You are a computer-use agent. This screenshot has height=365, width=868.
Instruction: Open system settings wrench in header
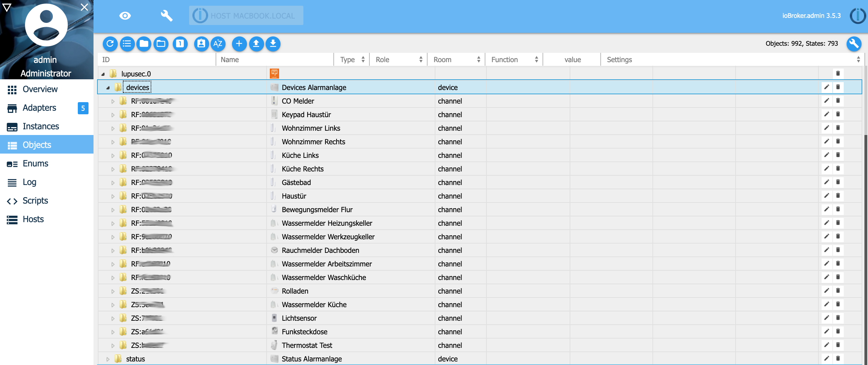tap(166, 16)
